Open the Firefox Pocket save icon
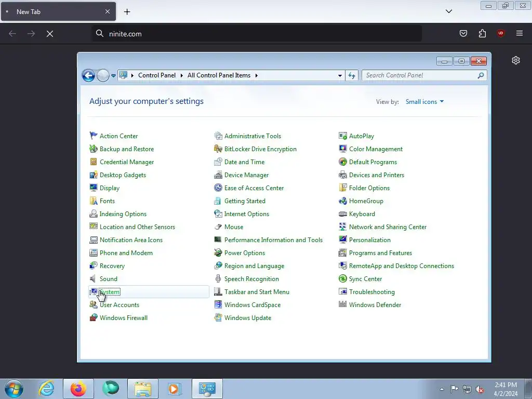532x399 pixels. tap(463, 33)
